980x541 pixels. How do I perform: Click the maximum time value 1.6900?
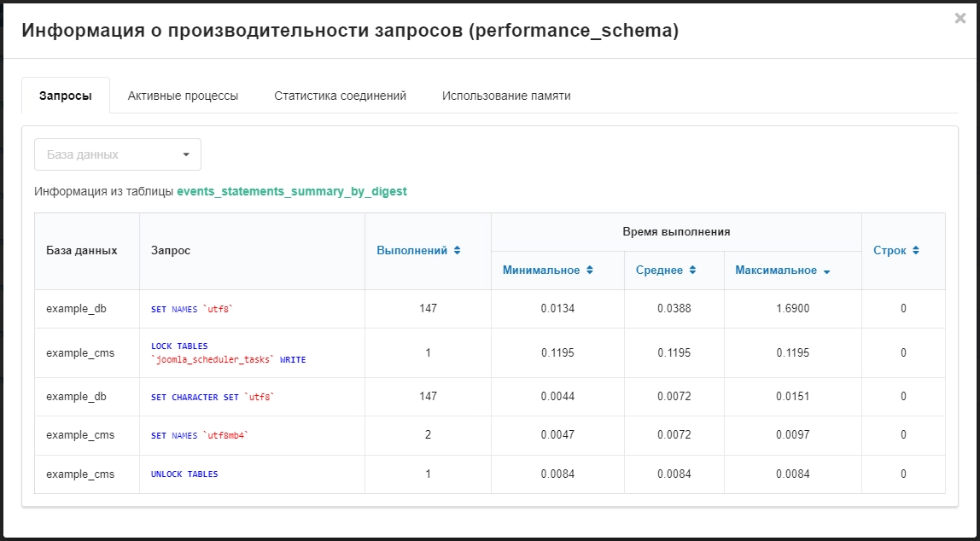[793, 309]
